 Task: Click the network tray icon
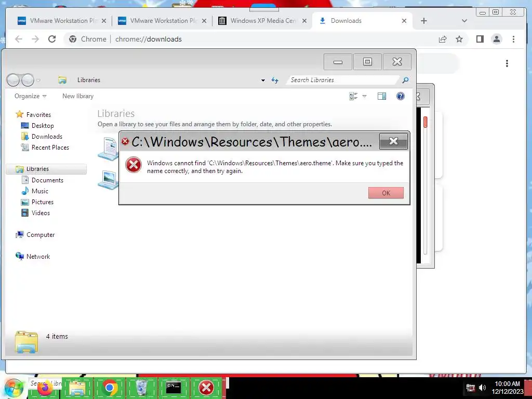(x=470, y=388)
